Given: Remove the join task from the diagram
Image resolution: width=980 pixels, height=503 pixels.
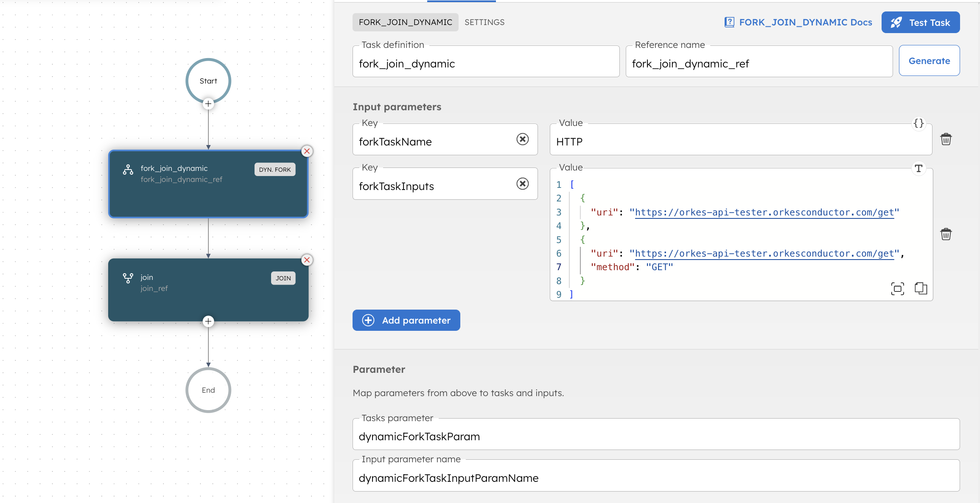Looking at the screenshot, I should pyautogui.click(x=307, y=260).
